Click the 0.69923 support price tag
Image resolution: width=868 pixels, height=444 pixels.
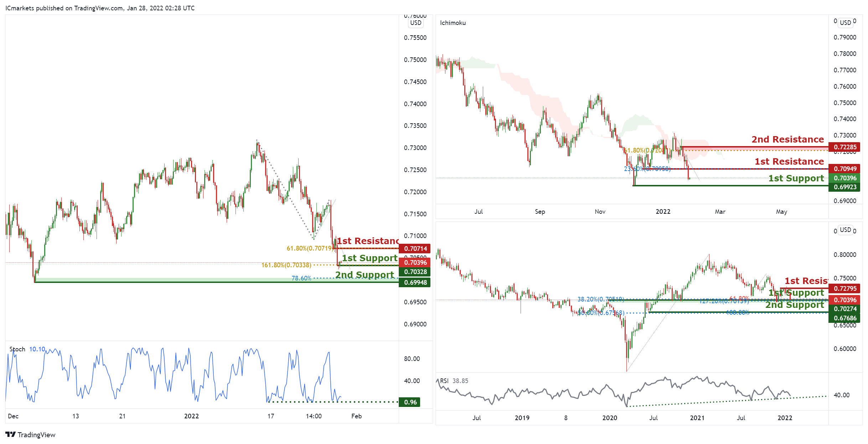[x=845, y=187]
